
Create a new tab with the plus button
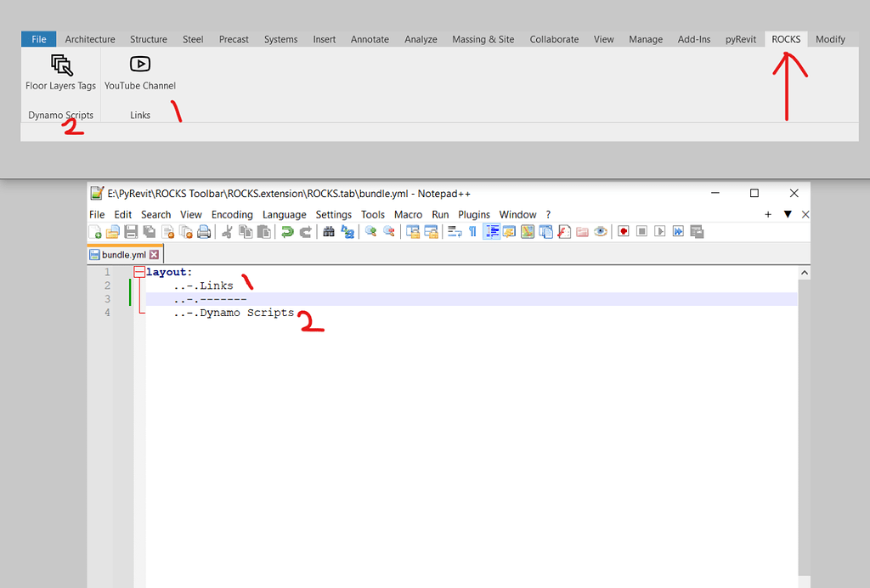pyautogui.click(x=768, y=214)
